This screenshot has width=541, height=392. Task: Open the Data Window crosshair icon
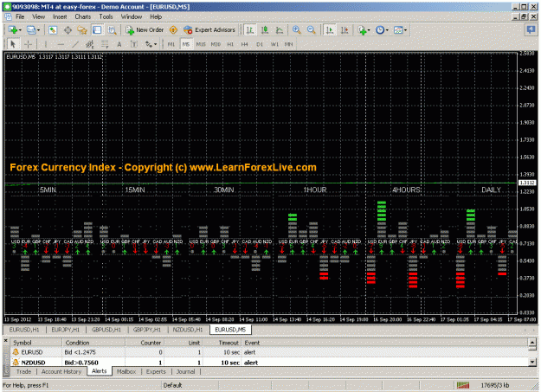click(x=68, y=30)
